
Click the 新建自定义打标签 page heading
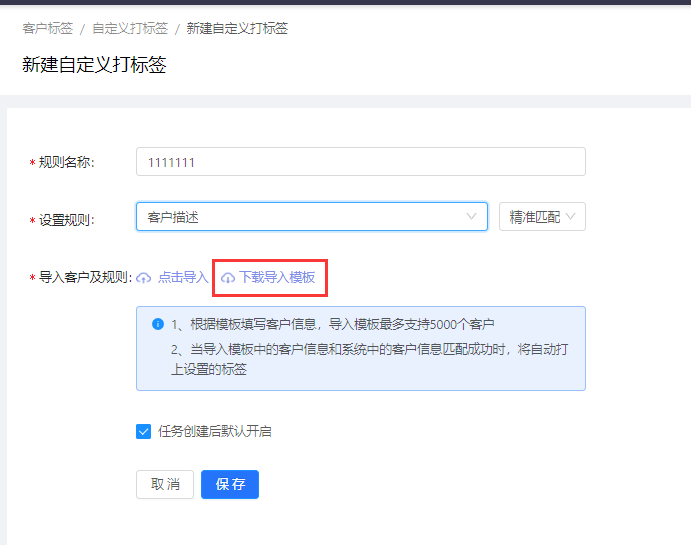94,65
